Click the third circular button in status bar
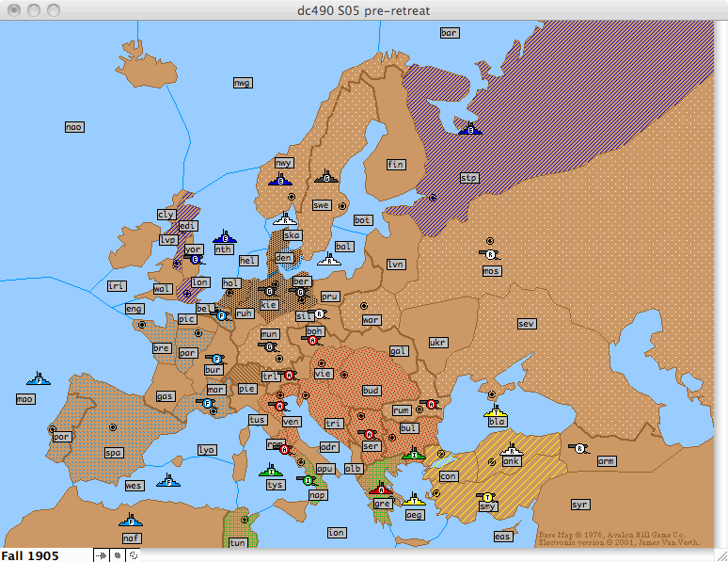The width and height of the screenshot is (728, 562). click(133, 555)
